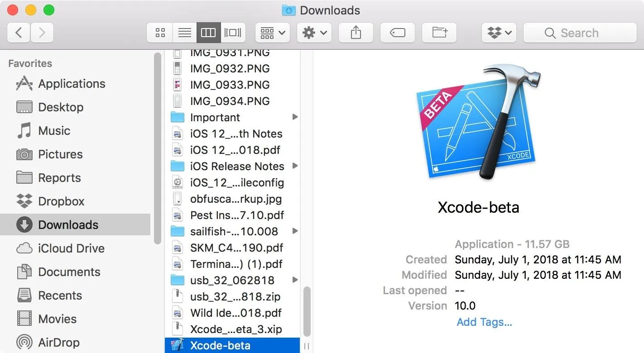Image resolution: width=644 pixels, height=353 pixels.
Task: Switch to icon view
Action: (x=160, y=33)
